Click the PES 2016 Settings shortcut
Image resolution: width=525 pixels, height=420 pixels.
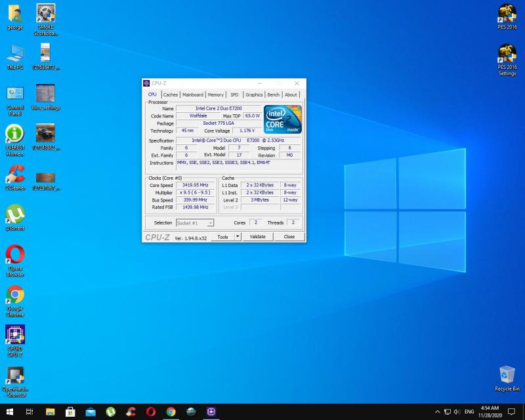pos(507,54)
